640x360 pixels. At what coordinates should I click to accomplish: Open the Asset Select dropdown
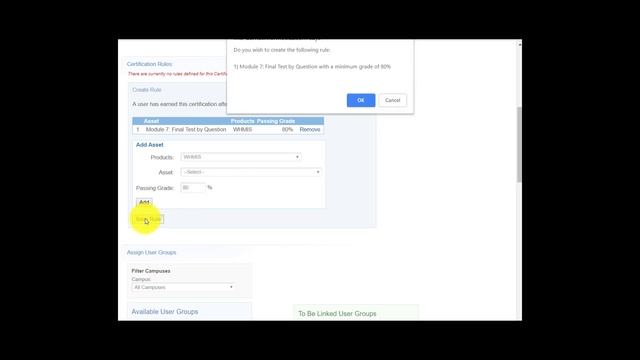(x=251, y=172)
